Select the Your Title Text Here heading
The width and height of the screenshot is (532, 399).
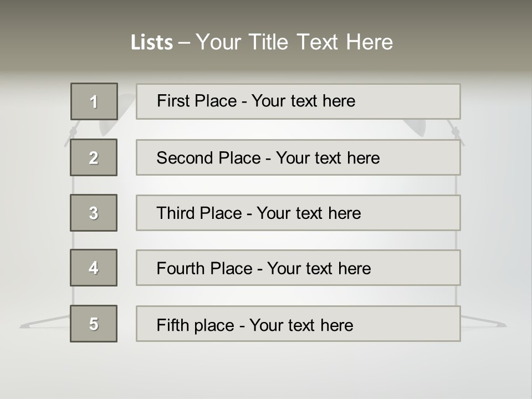(294, 42)
